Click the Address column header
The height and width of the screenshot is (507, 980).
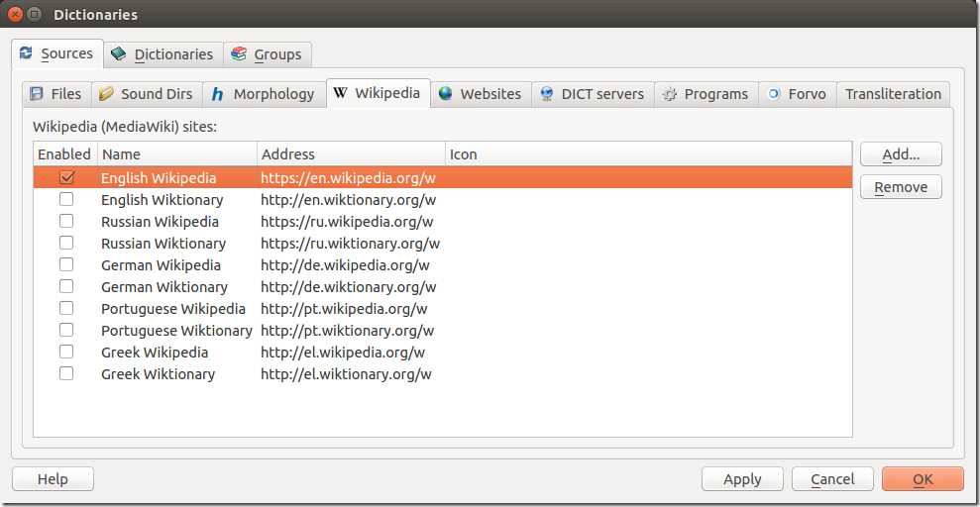[x=351, y=153]
